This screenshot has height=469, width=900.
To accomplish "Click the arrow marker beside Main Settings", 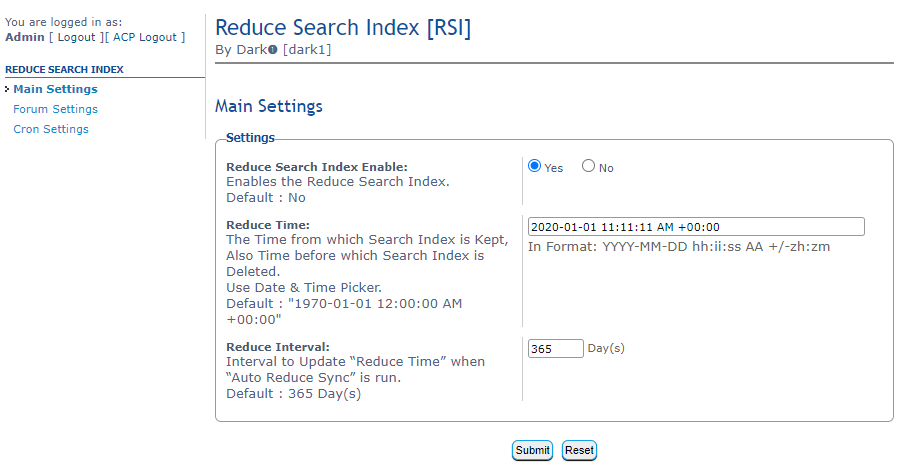I will 7,89.
